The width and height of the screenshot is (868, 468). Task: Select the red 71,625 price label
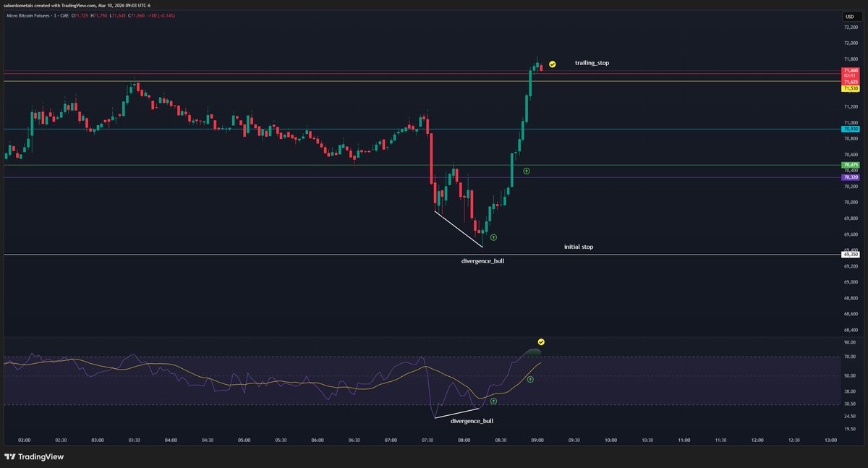pos(851,82)
